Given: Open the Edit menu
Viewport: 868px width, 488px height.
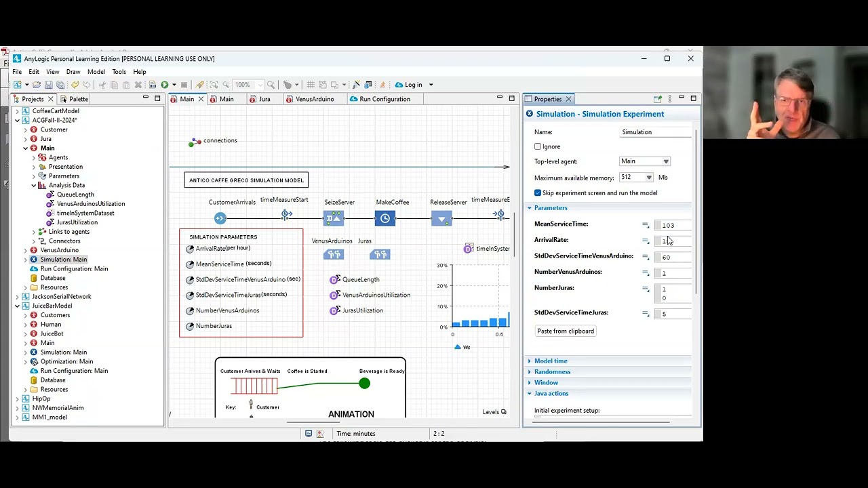Looking at the screenshot, I should pyautogui.click(x=34, y=72).
